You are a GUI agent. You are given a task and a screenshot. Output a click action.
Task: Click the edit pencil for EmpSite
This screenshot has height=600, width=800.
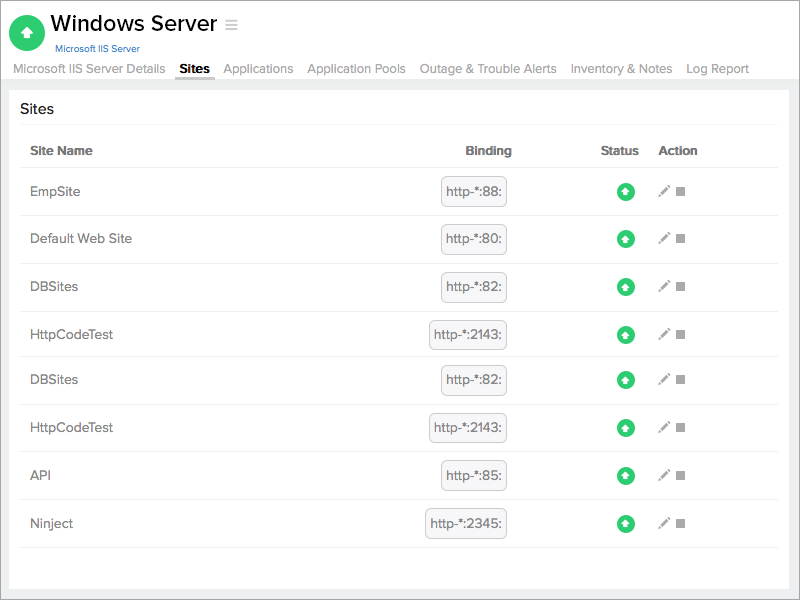click(664, 191)
